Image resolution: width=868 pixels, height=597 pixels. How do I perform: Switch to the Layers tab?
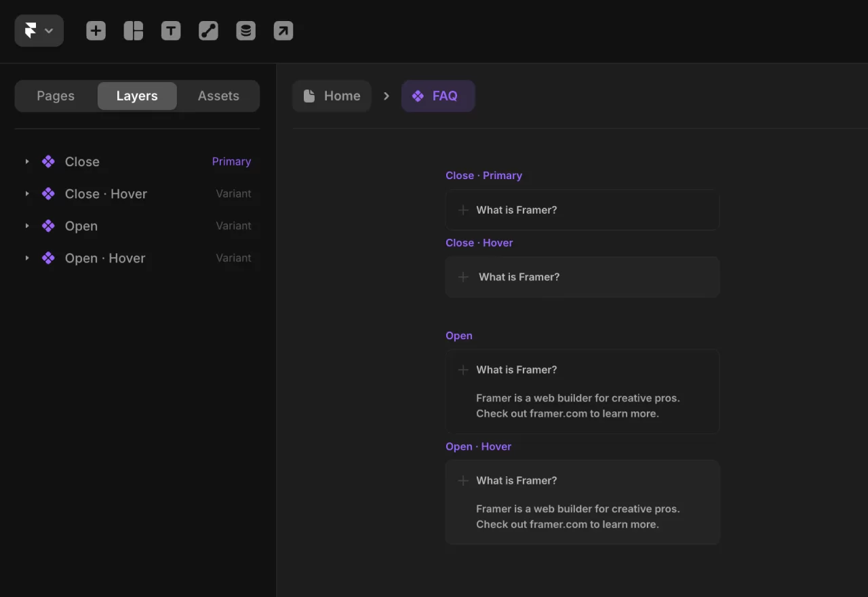tap(137, 96)
